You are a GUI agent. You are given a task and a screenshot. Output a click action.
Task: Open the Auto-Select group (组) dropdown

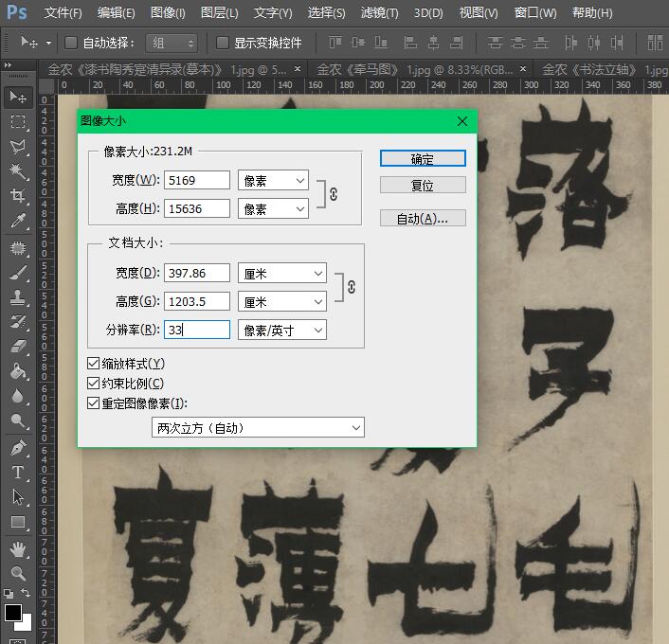point(172,43)
